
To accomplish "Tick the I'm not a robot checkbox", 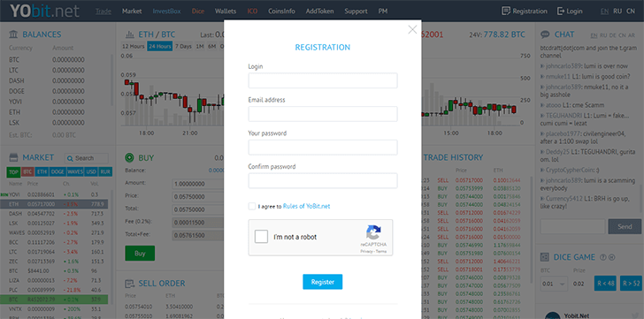I will (x=261, y=237).
